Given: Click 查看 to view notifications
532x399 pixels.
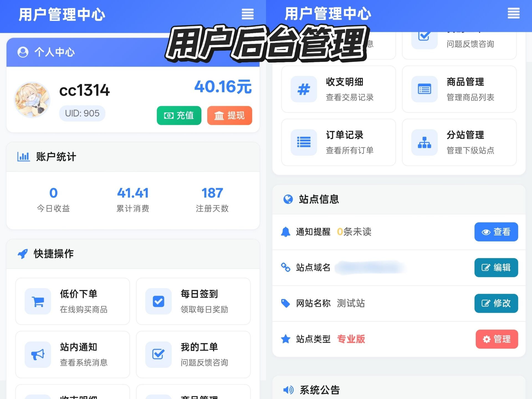Looking at the screenshot, I should point(496,232).
